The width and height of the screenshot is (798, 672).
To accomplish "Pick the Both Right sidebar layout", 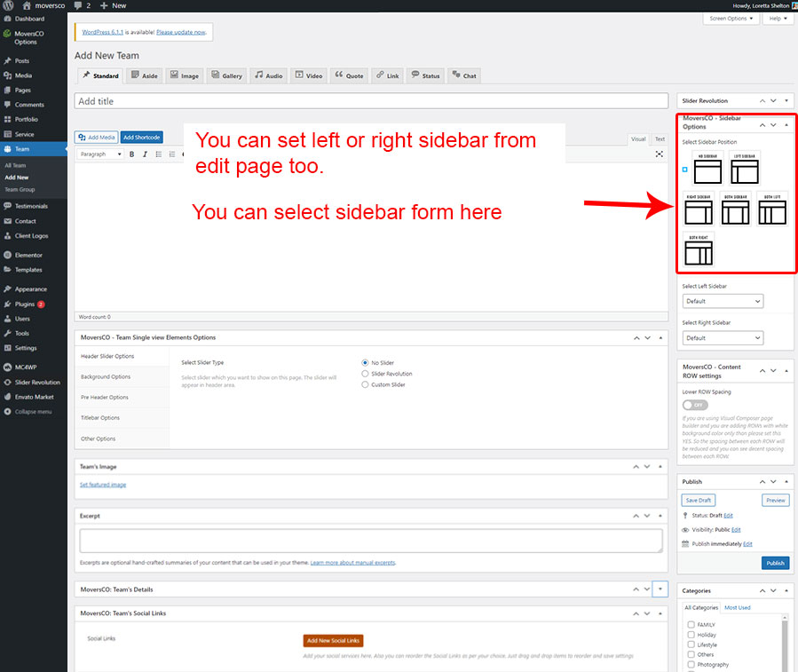I will click(x=699, y=251).
